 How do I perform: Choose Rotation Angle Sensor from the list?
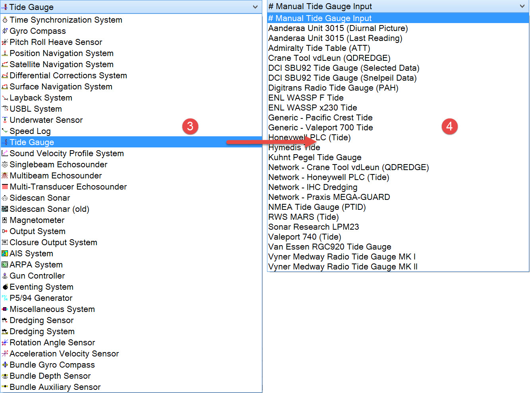(132, 343)
